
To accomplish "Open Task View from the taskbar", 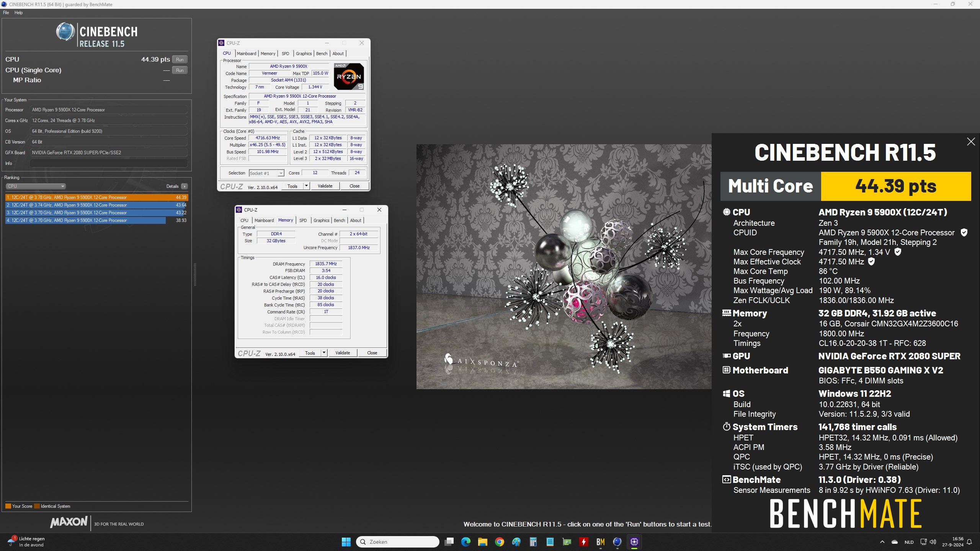I will click(x=449, y=542).
